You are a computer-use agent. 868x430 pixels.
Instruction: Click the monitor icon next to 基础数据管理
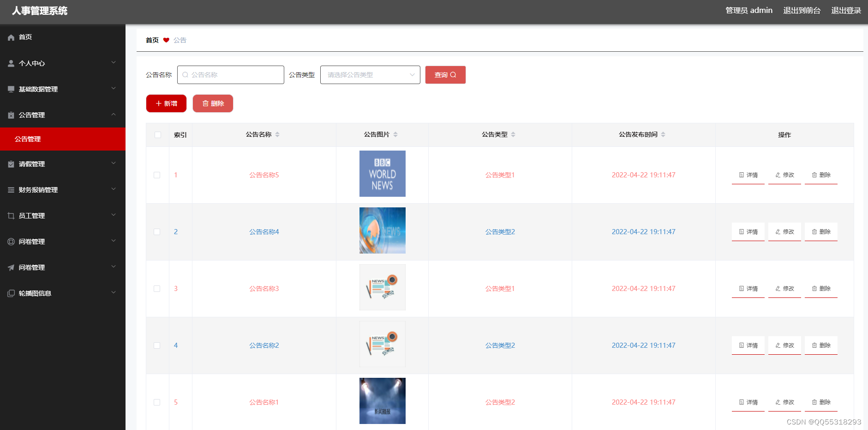[x=11, y=89]
